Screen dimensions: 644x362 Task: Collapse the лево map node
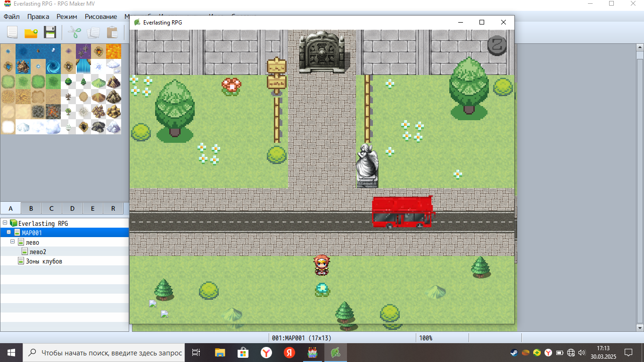point(13,242)
